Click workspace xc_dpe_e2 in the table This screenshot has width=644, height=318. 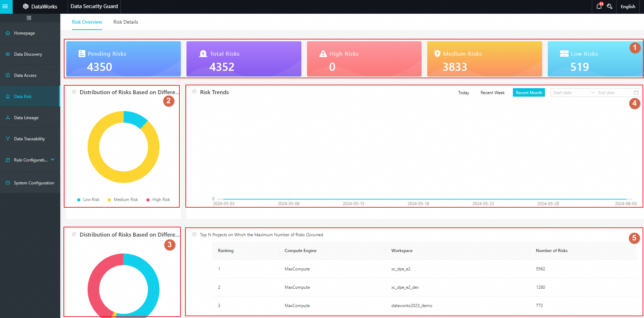pos(401,269)
